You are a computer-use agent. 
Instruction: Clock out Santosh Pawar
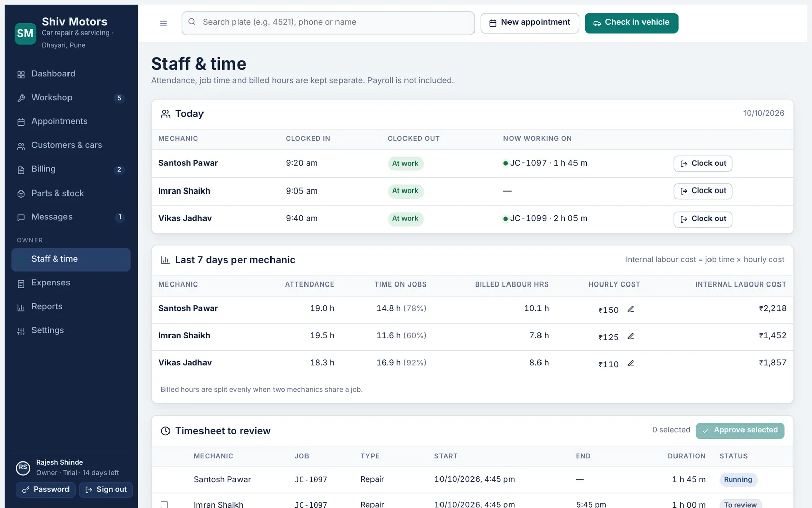click(703, 163)
